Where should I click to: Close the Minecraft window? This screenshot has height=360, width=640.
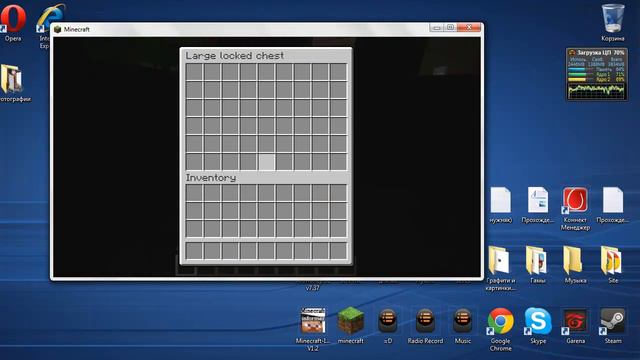[469, 27]
